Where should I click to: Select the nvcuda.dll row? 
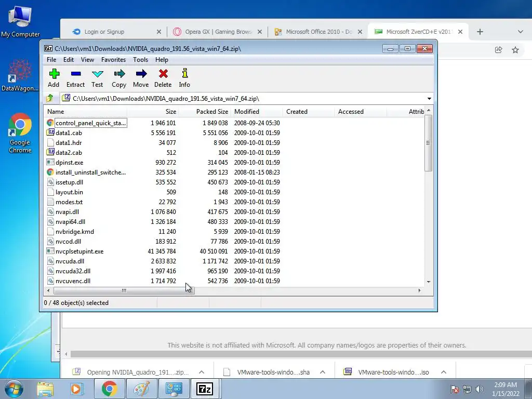[234, 261]
